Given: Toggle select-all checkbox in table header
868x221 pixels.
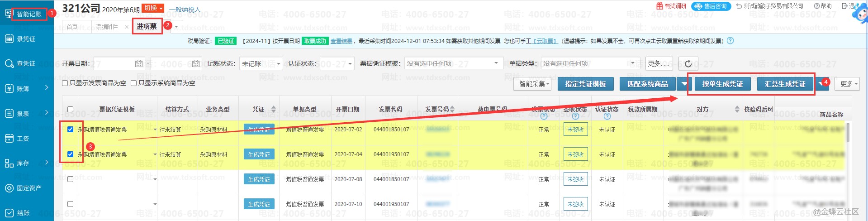Looking at the screenshot, I should [70, 109].
